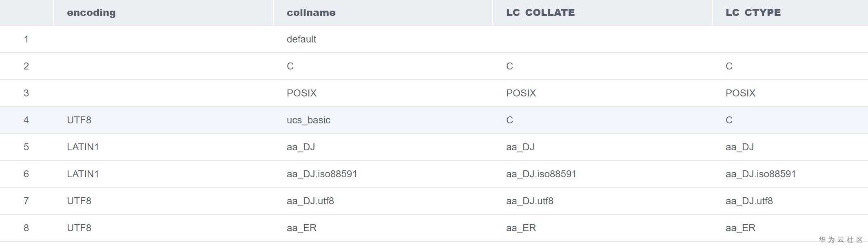Click row number 8
The height and width of the screenshot is (250, 868).
point(26,228)
